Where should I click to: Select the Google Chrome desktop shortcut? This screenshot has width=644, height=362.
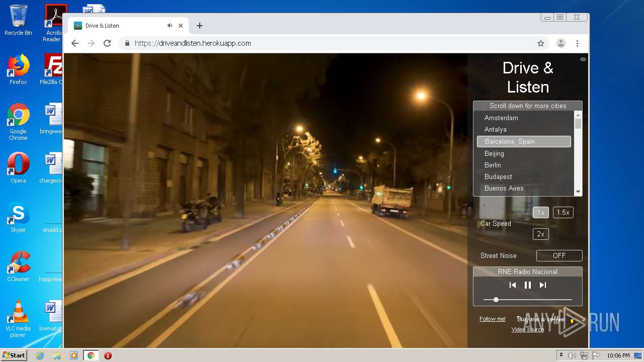[18, 122]
